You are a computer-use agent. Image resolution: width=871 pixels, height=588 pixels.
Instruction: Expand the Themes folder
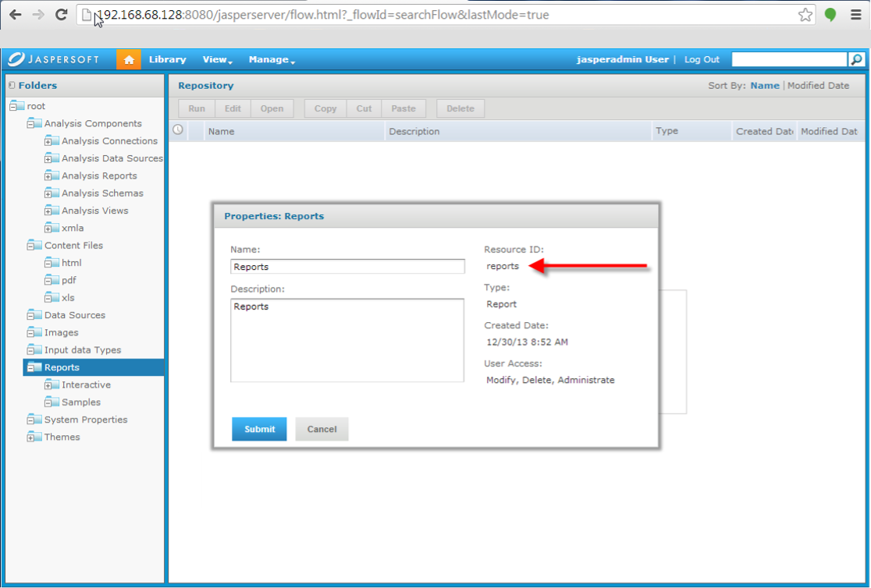coord(30,437)
